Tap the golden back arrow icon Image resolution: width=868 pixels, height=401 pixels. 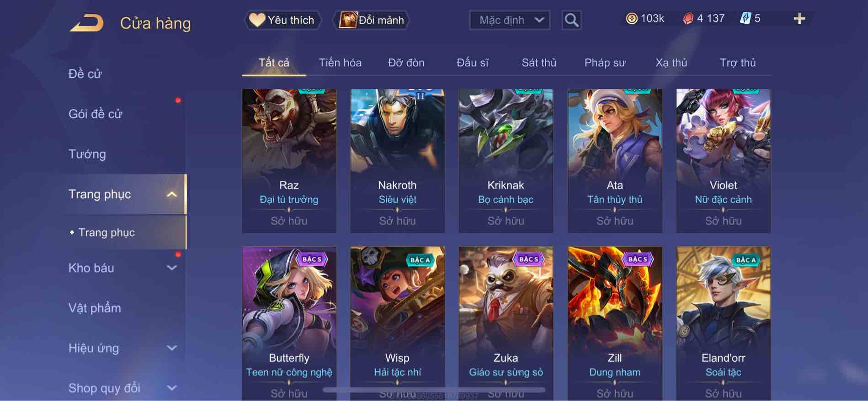87,23
